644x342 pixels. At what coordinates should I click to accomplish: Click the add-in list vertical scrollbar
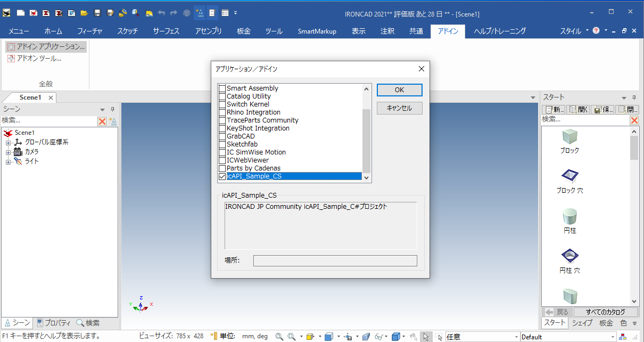coord(366,139)
